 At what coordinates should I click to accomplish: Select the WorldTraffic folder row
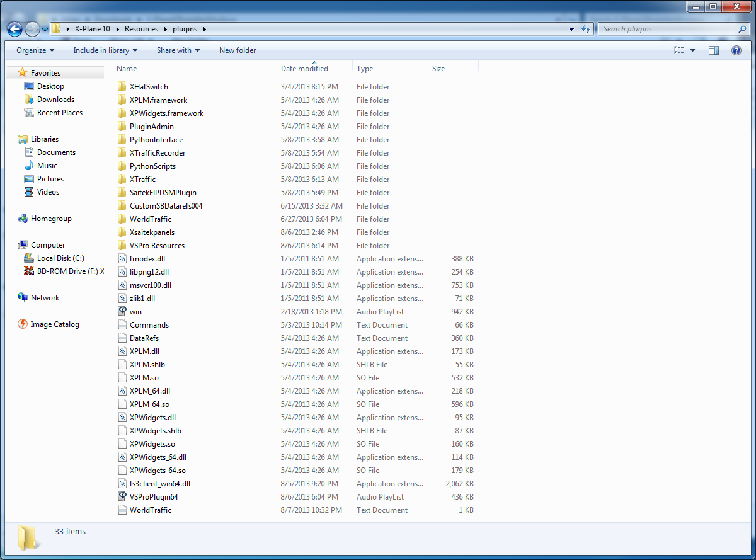point(296,219)
